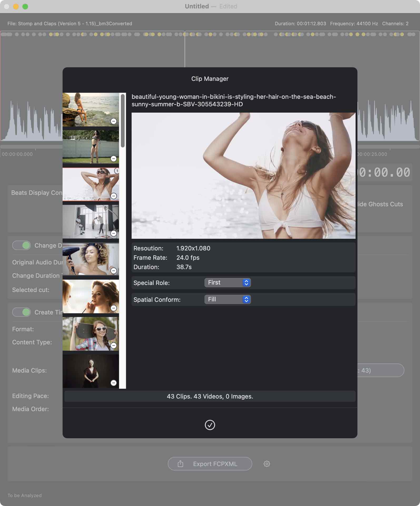This screenshot has height=506, width=420.
Task: Select the lipstick makeup clip thumbnail
Action: tap(91, 296)
